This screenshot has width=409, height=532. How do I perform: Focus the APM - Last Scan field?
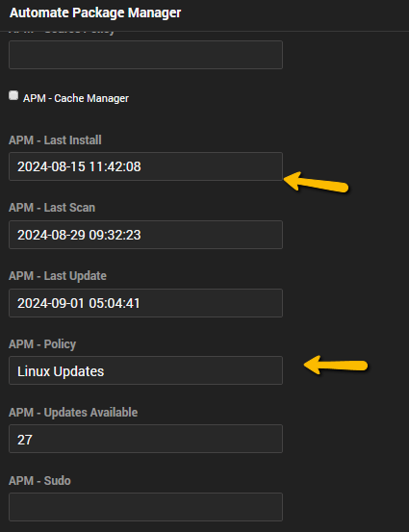click(145, 235)
